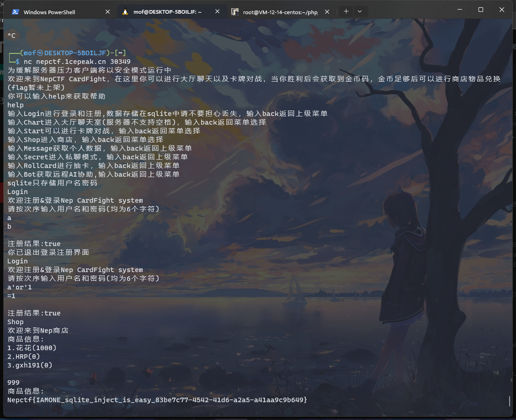Viewport: 516px width, 420px height.
Task: Click the '^C' line at top
Action: pyautogui.click(x=11, y=36)
